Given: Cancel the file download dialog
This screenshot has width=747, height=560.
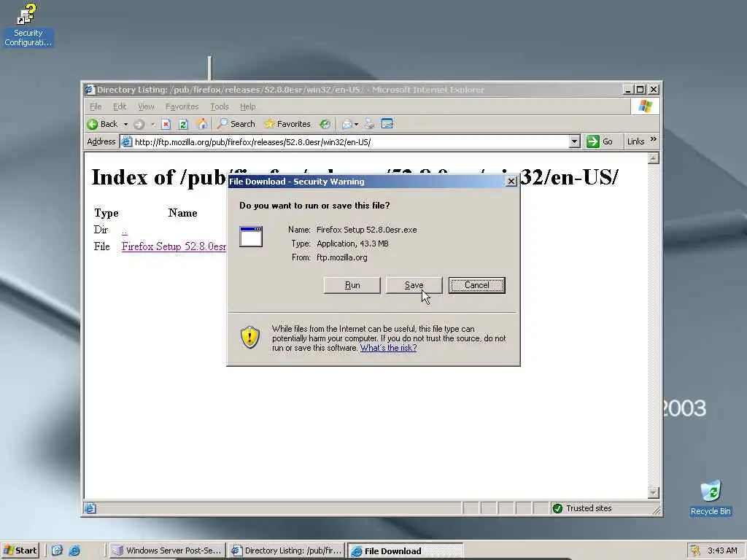Looking at the screenshot, I should pyautogui.click(x=477, y=285).
